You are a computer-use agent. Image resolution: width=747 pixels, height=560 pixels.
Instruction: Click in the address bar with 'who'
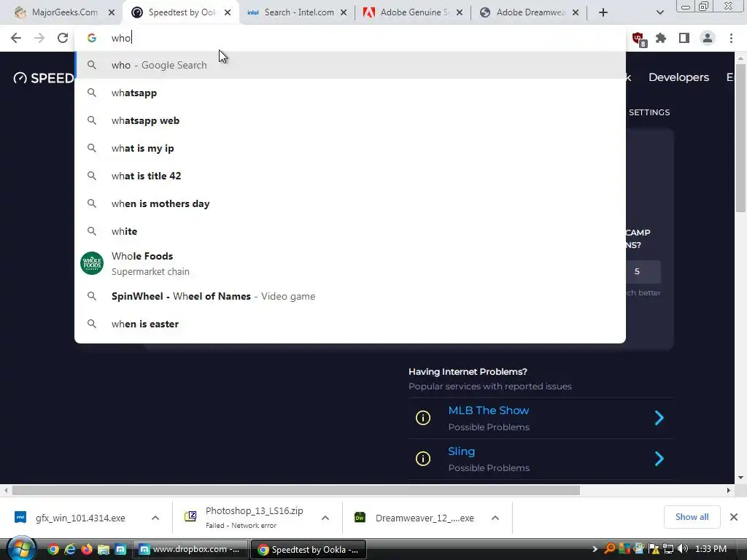coord(350,38)
